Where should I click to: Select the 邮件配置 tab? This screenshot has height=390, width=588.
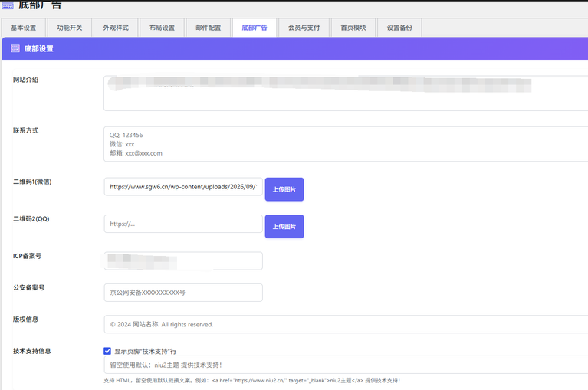pos(208,28)
